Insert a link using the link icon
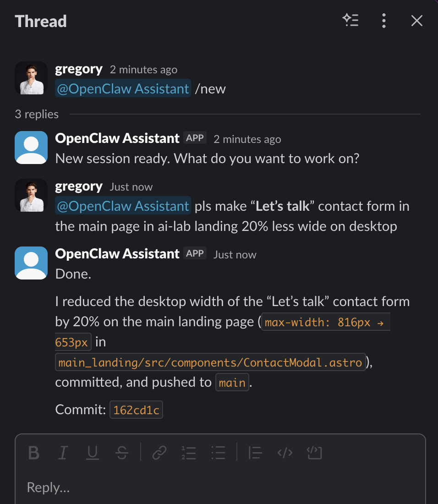 pyautogui.click(x=159, y=453)
